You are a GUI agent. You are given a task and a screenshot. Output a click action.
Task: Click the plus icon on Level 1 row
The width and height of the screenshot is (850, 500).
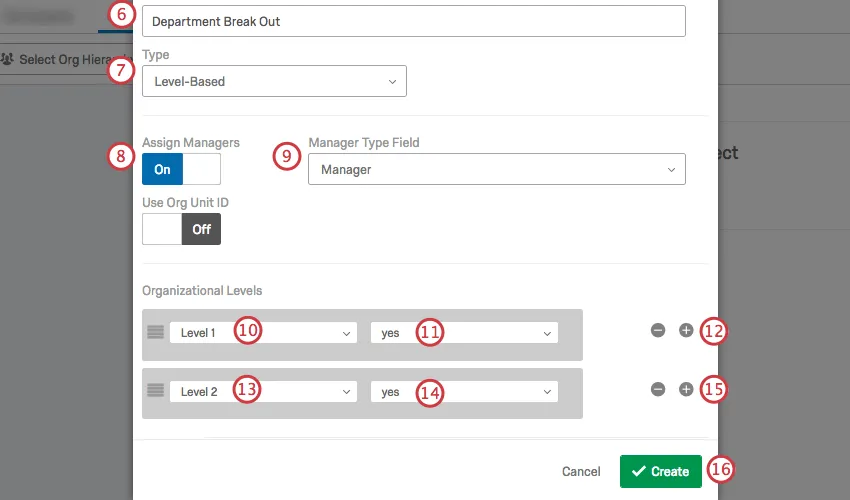(686, 330)
